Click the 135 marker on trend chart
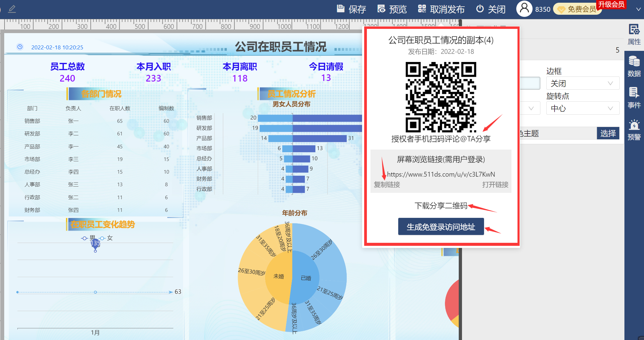The image size is (644, 340). (x=95, y=243)
